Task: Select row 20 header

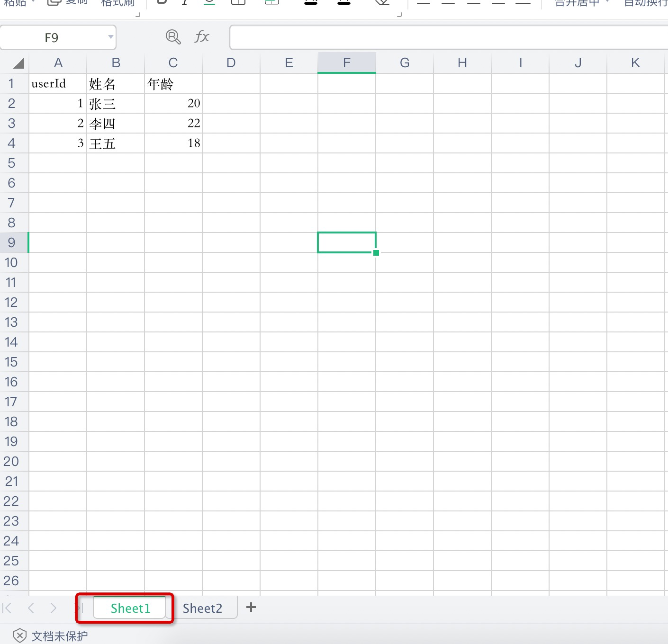Action: 14,462
